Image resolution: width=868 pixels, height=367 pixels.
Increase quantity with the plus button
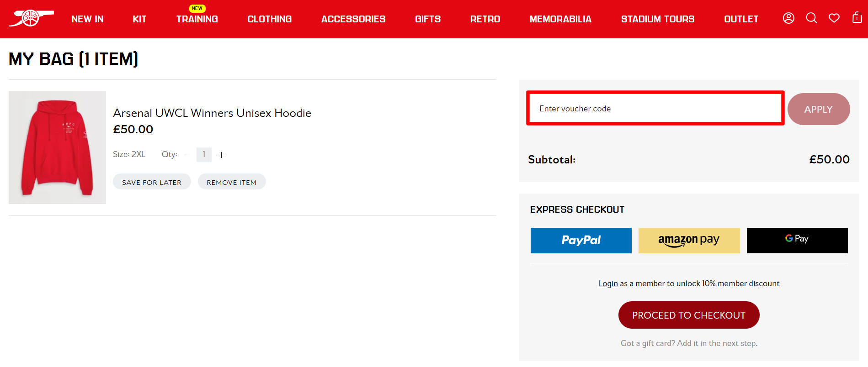pos(221,155)
